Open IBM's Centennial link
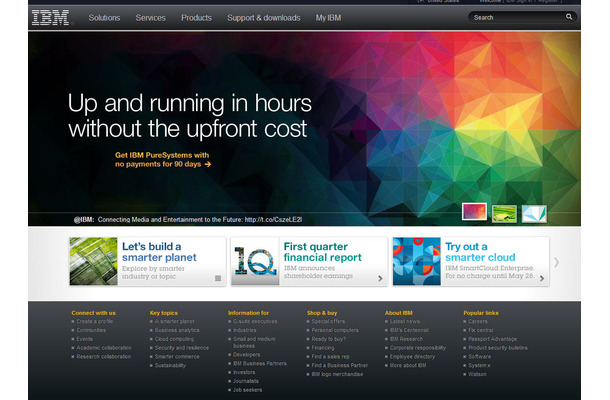610x400 pixels. point(409,330)
